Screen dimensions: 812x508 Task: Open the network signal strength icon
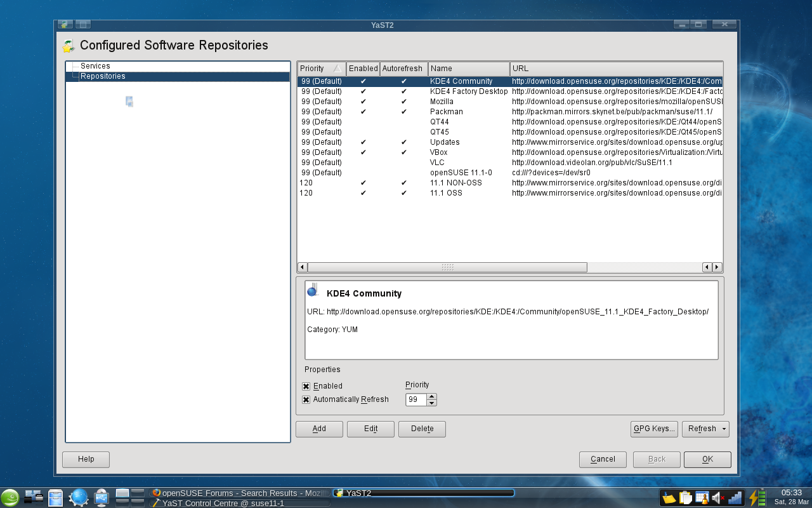(x=735, y=498)
